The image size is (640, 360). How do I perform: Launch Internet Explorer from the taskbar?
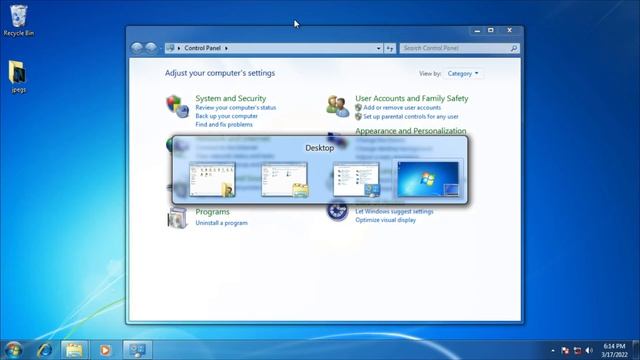[44, 350]
